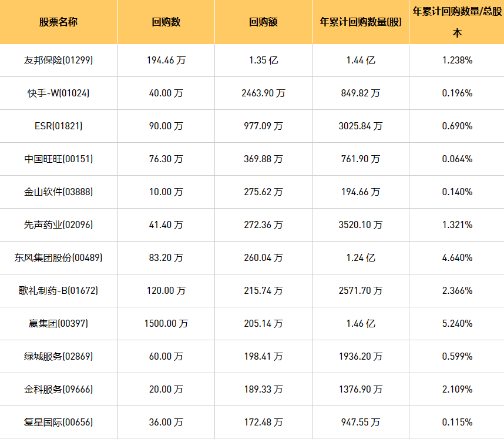The image size is (504, 439).
Task: Open the 歌礼制药-B(01672) stock entry
Action: click(59, 290)
